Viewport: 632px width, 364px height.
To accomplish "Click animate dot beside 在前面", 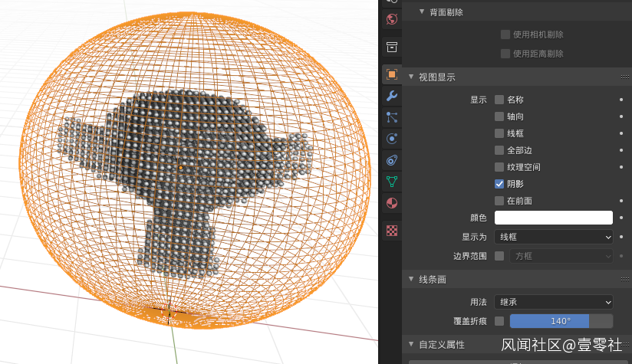I will pyautogui.click(x=621, y=201).
